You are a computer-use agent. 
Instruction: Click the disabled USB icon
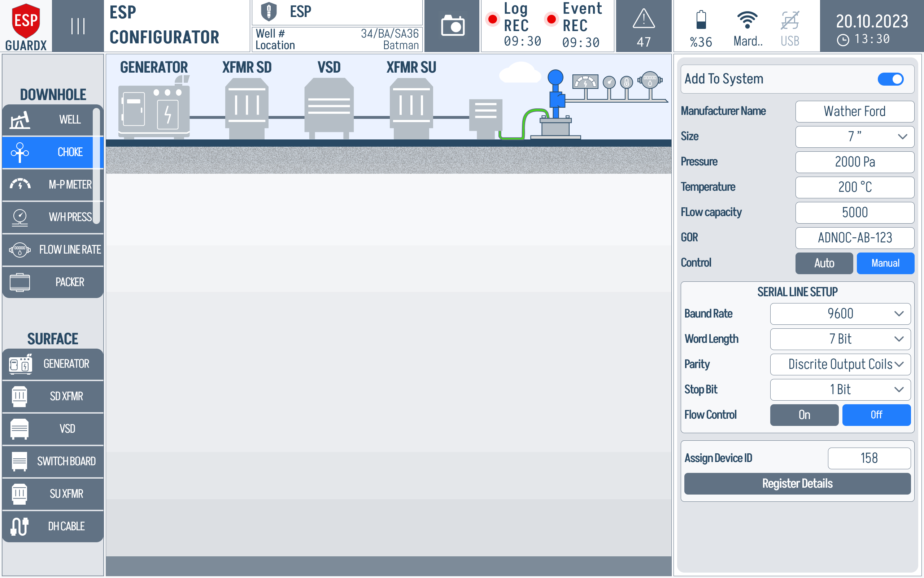pyautogui.click(x=790, y=21)
